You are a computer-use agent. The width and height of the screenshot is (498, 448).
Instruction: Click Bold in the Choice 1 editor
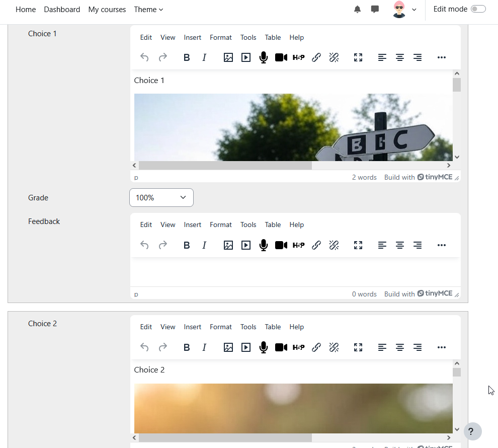point(187,57)
